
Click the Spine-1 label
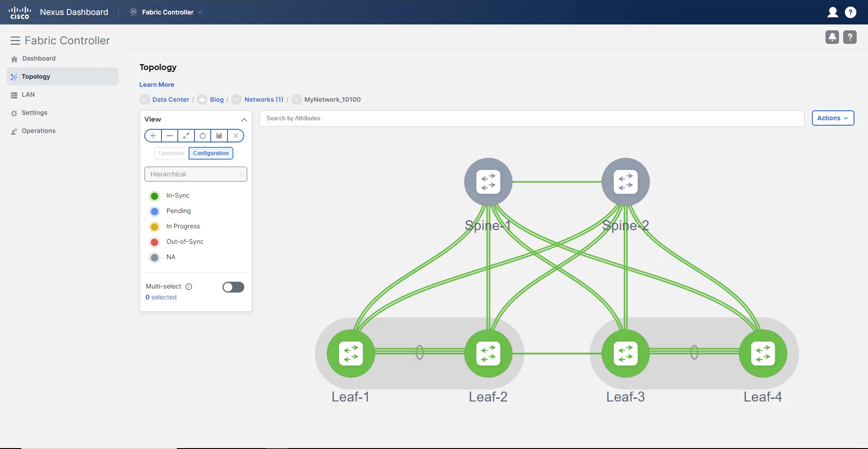pos(488,225)
